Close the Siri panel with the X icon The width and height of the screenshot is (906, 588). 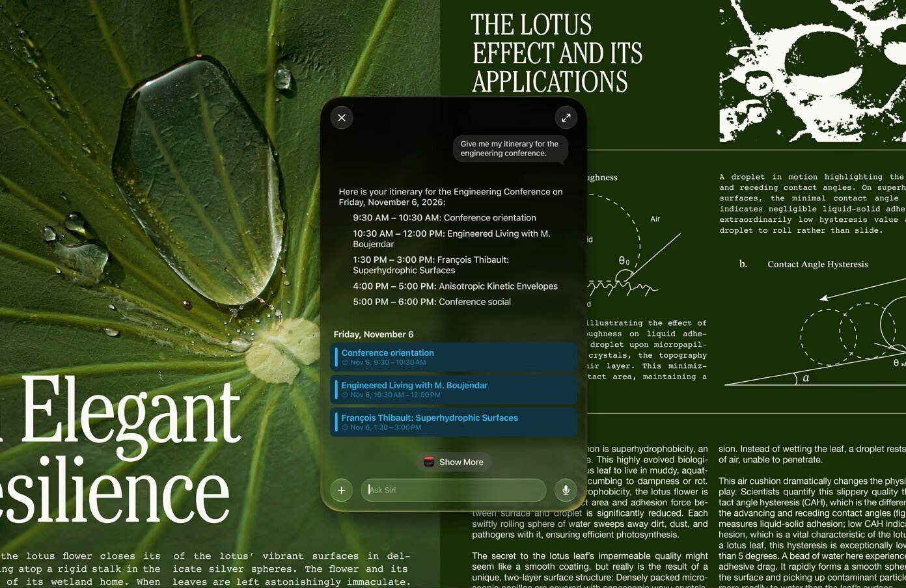(x=342, y=118)
